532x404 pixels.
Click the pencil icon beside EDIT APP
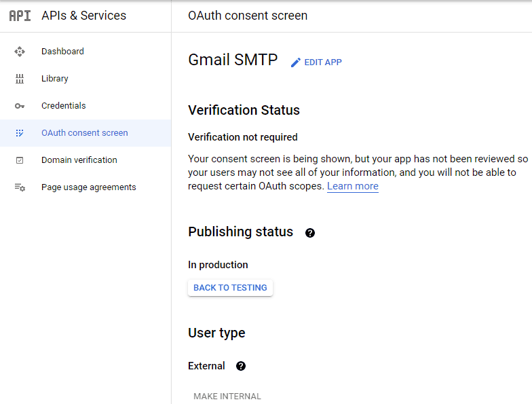point(296,62)
